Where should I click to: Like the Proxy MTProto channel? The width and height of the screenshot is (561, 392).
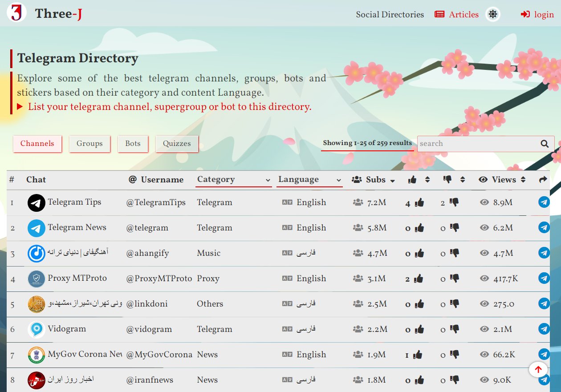[419, 279]
